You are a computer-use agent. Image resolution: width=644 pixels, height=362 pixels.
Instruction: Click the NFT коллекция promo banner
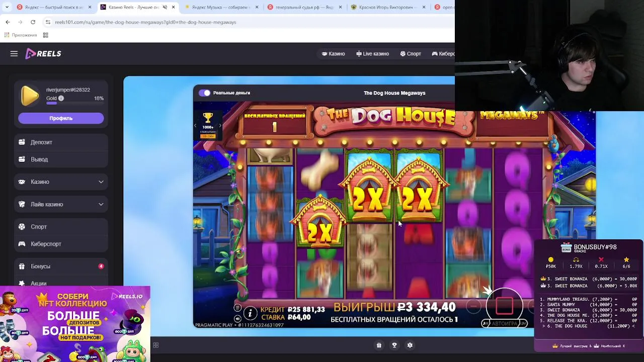[x=75, y=324]
